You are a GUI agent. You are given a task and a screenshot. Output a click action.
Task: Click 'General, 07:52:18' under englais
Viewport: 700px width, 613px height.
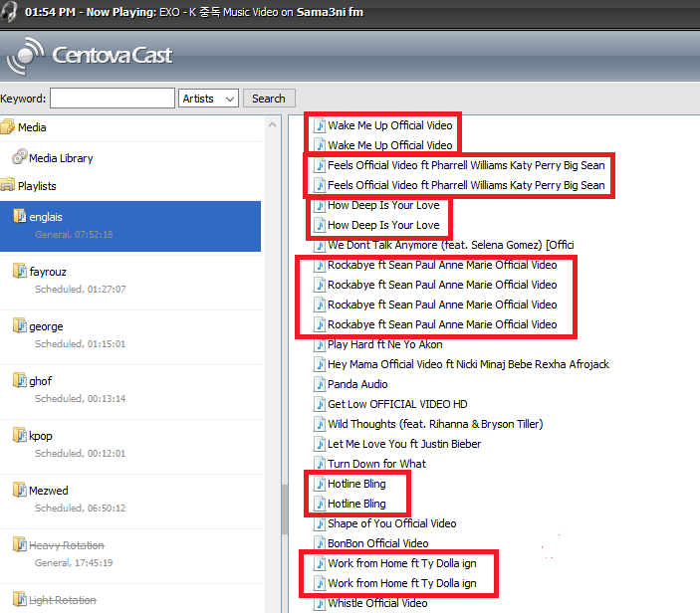(x=74, y=234)
